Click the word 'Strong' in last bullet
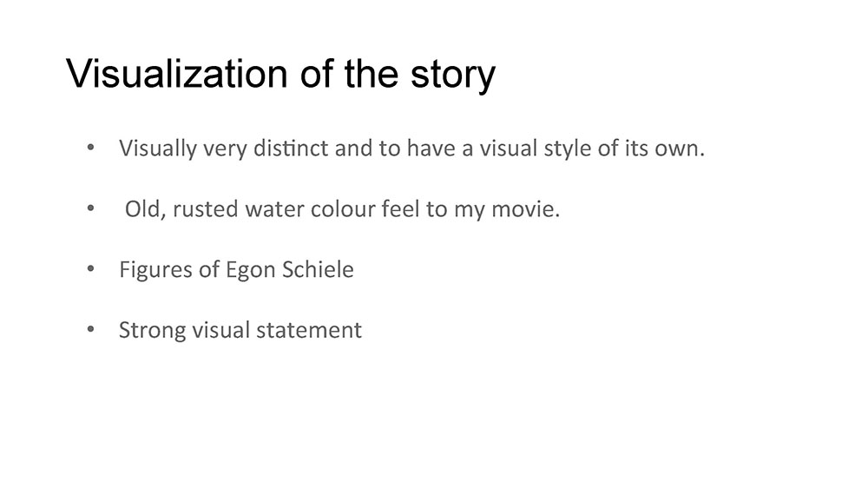The image size is (868, 488). tap(153, 331)
